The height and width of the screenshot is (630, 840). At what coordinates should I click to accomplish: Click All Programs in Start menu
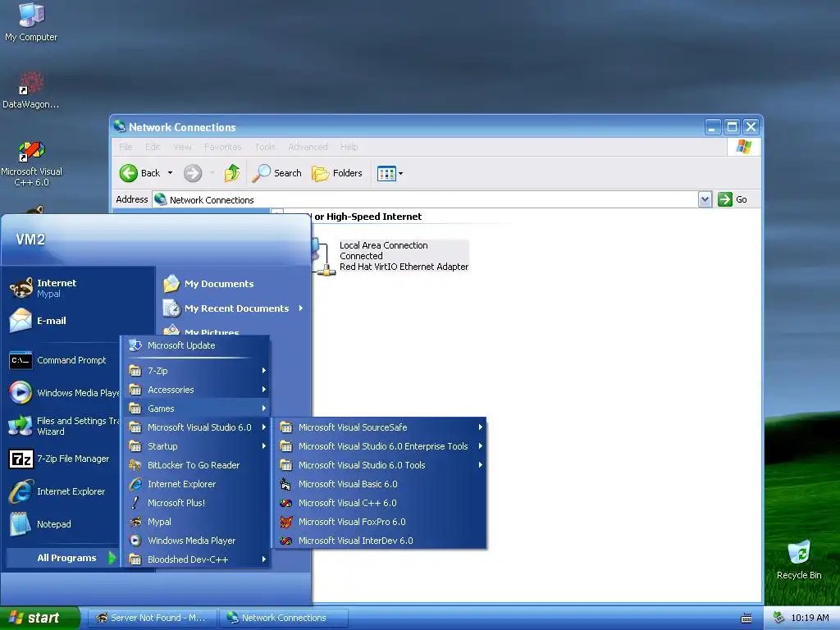[62, 558]
